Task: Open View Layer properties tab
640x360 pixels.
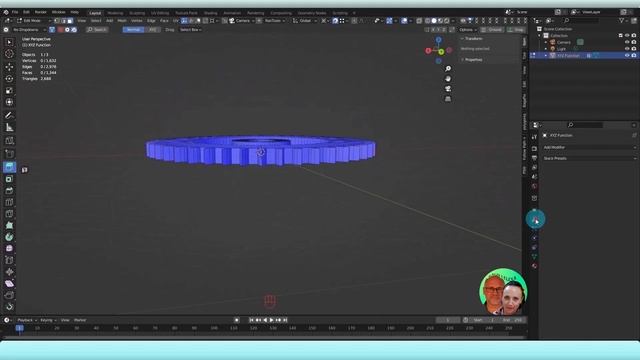Action: tap(534, 167)
